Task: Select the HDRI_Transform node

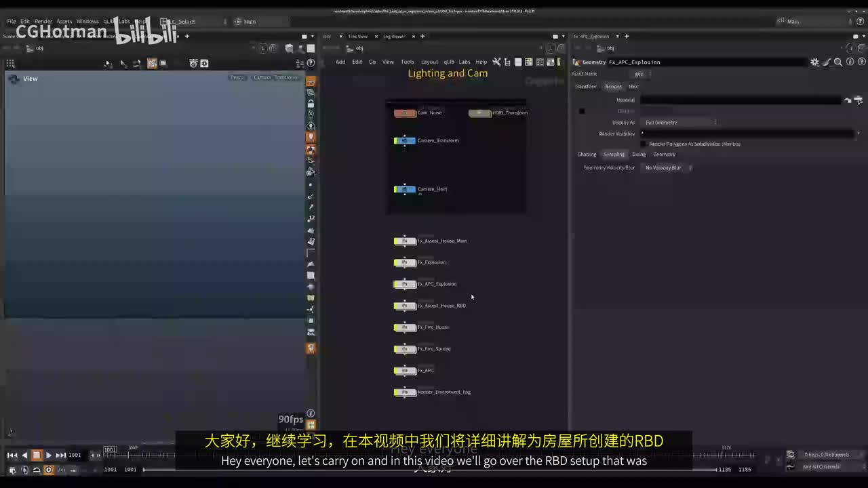Action: (479, 113)
